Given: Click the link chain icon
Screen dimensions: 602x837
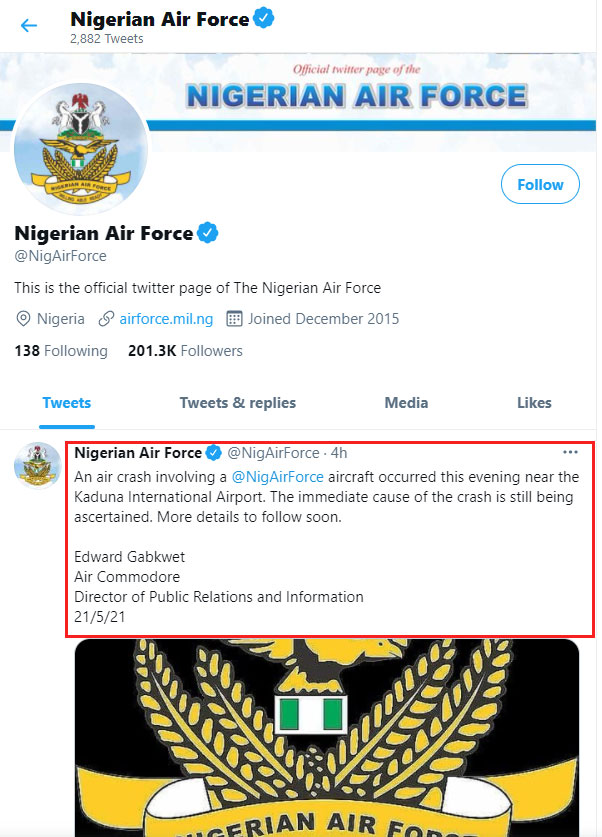Looking at the screenshot, I should pyautogui.click(x=105, y=319).
